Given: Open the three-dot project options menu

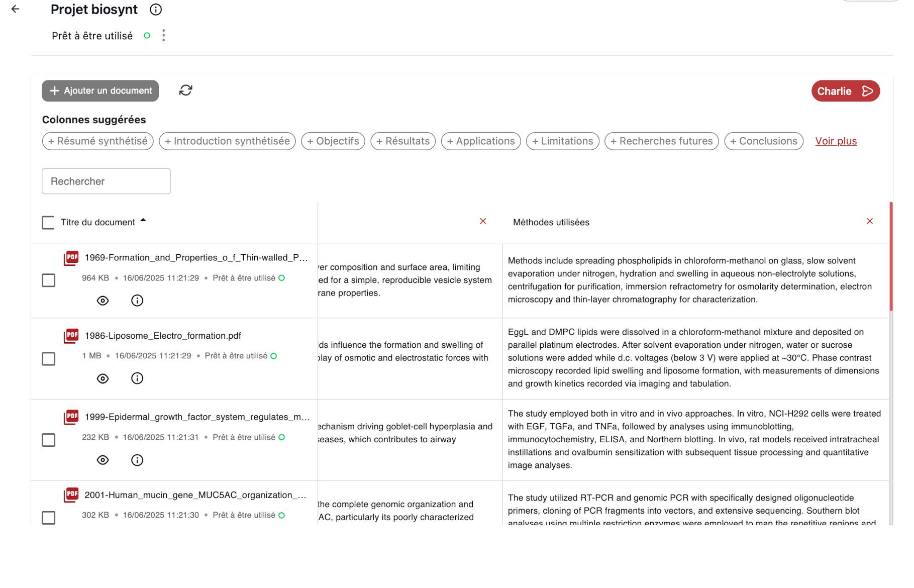Looking at the screenshot, I should (163, 36).
